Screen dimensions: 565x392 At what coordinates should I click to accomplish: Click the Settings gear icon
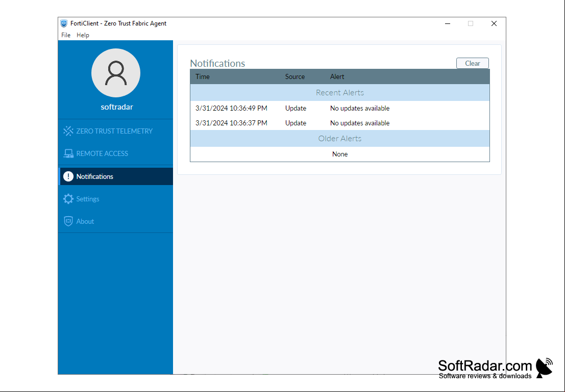click(x=68, y=199)
